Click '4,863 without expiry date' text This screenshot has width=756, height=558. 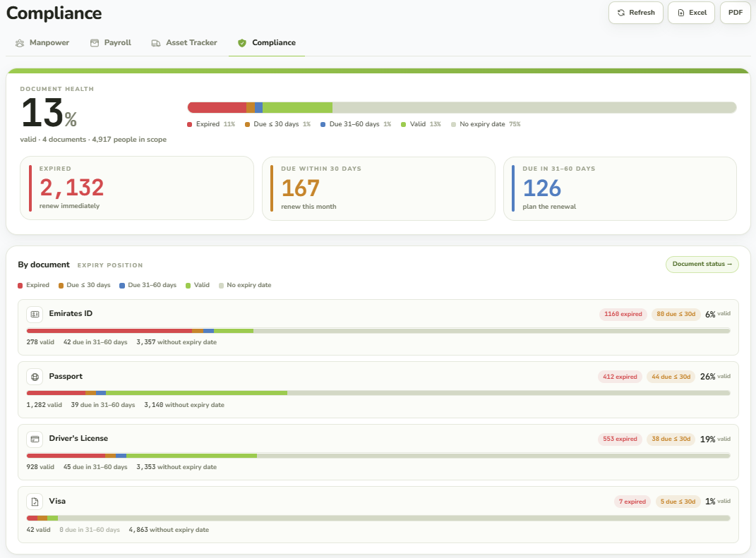169,530
